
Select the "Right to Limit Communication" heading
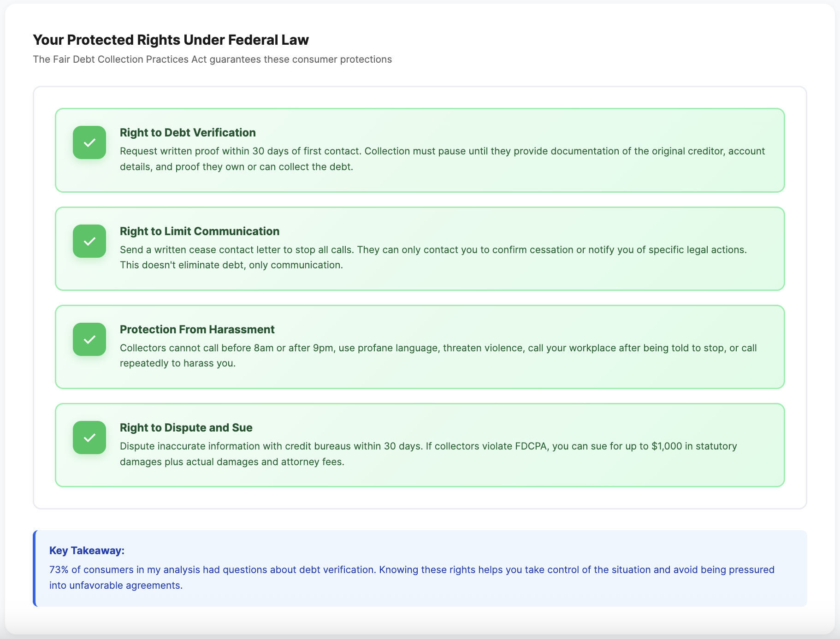pos(200,231)
